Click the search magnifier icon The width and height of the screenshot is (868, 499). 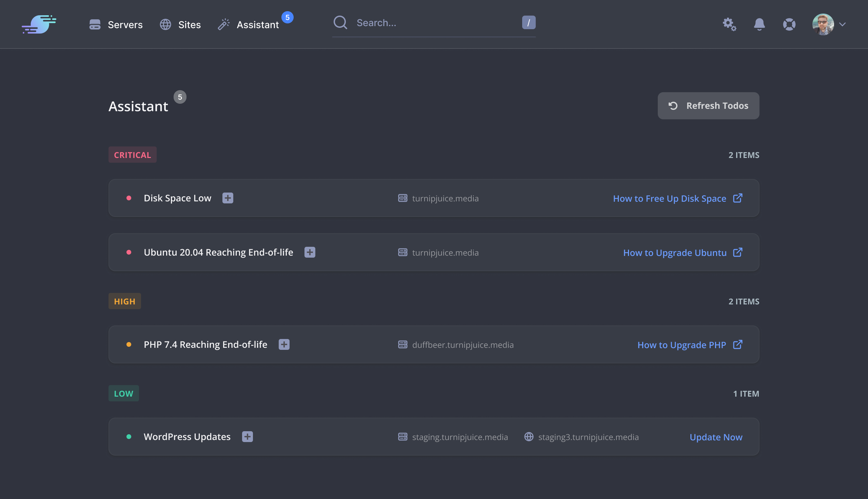[340, 22]
